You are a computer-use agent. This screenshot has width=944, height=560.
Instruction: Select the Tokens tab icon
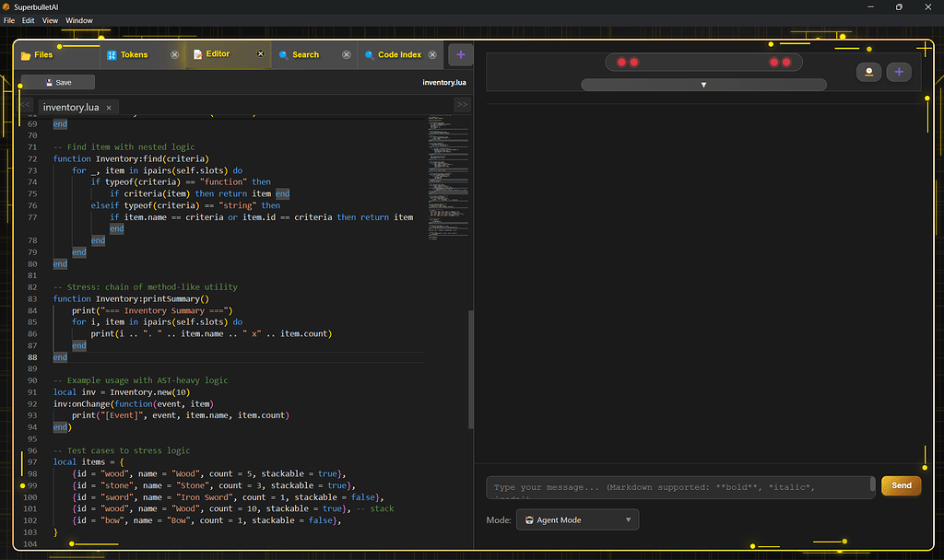(x=113, y=54)
